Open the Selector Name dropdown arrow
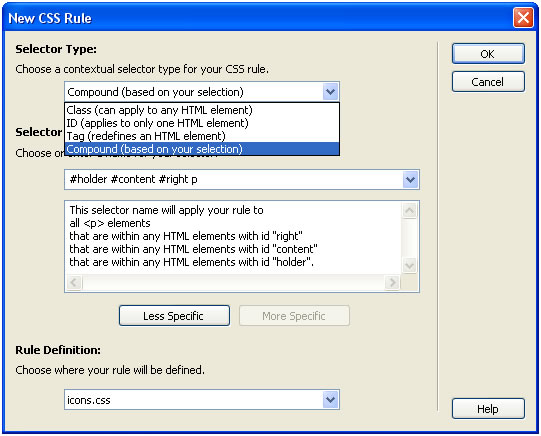The width and height of the screenshot is (541, 436). 410,179
